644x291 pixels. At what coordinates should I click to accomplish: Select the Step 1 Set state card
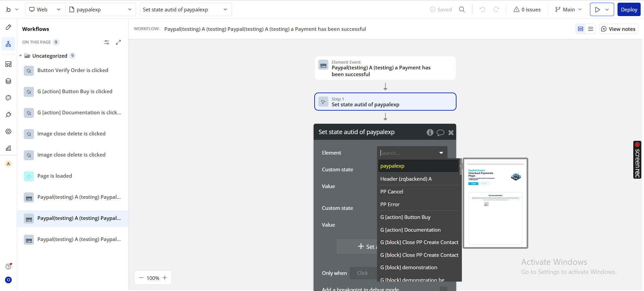point(385,102)
